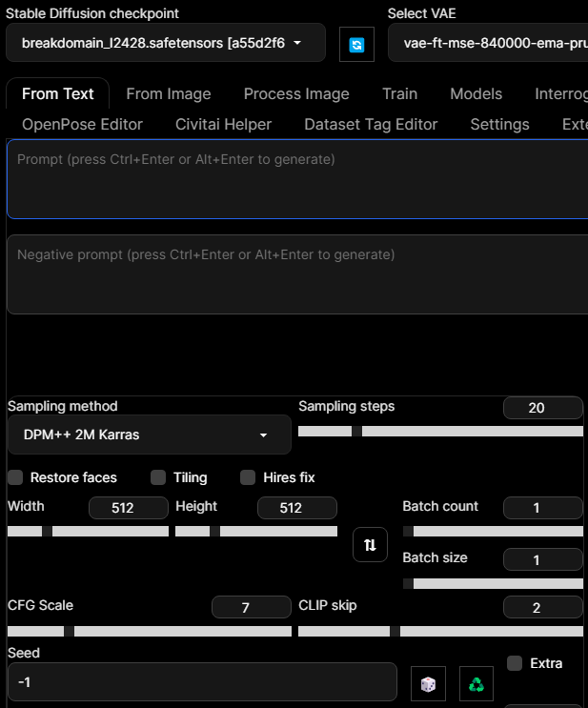
Task: Open the Train tab
Action: click(x=399, y=94)
